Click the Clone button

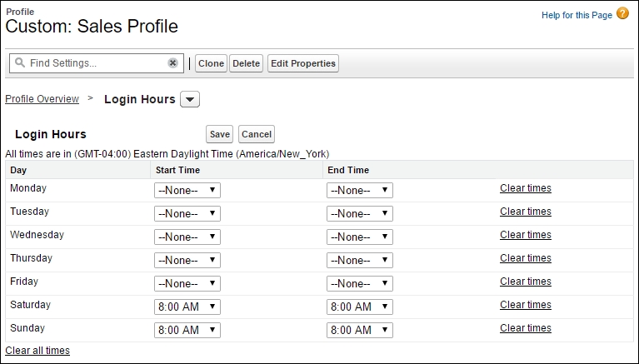tap(211, 63)
